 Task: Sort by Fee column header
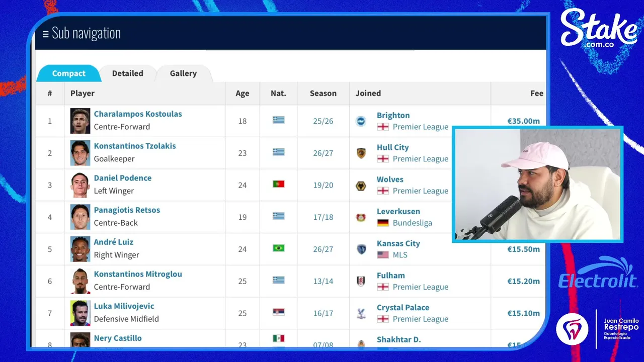click(x=537, y=93)
